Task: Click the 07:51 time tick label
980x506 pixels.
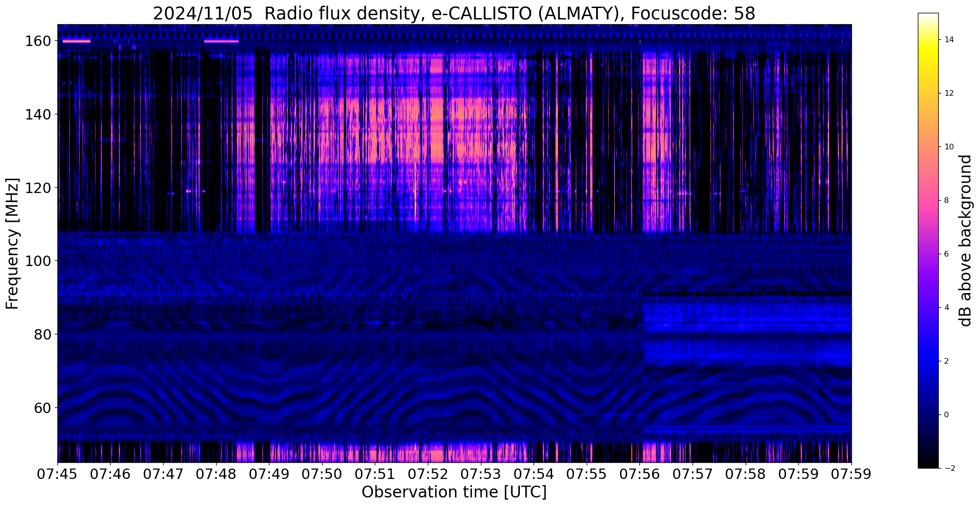Action: click(x=375, y=474)
